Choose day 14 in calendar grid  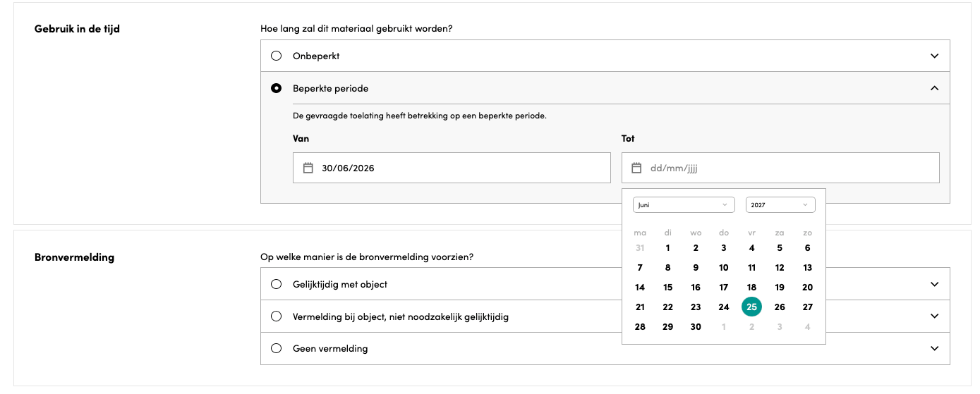[x=640, y=287]
